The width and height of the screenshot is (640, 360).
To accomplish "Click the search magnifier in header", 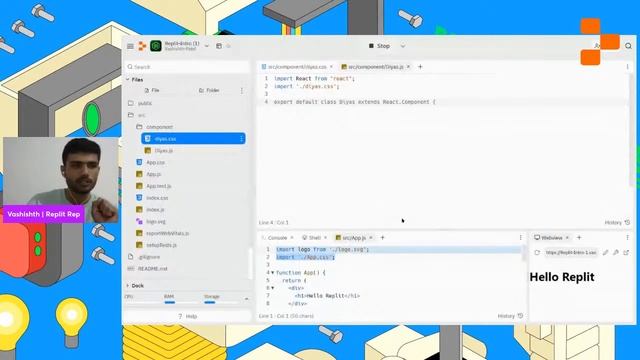I will click(x=628, y=46).
